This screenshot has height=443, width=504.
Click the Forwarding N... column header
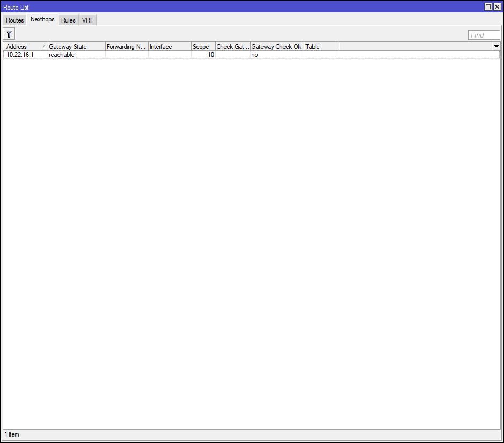point(127,46)
